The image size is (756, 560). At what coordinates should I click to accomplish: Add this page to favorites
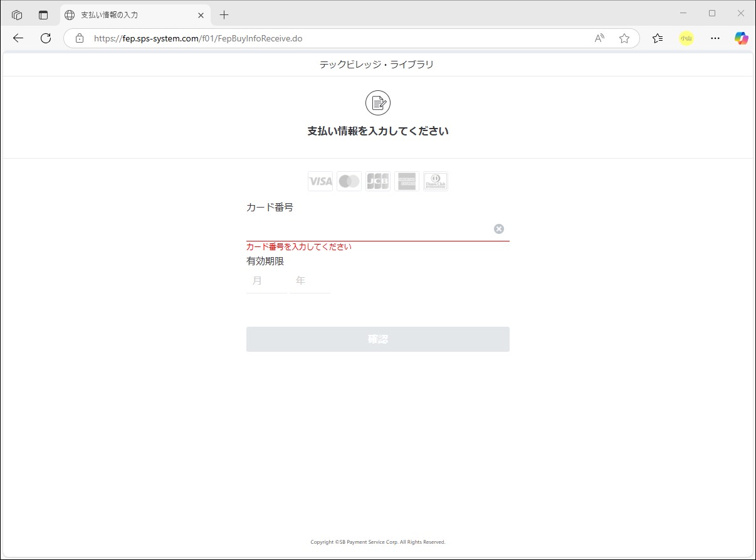click(624, 38)
